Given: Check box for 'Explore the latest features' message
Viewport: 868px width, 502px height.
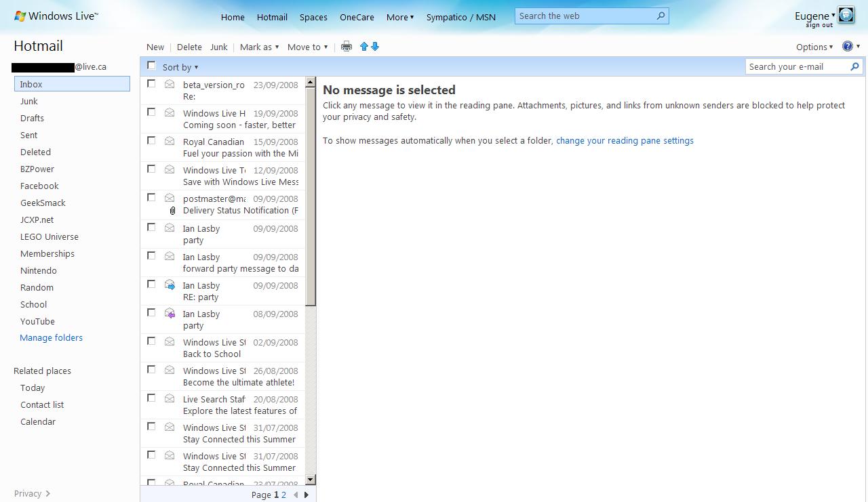Looking at the screenshot, I should [x=151, y=398].
